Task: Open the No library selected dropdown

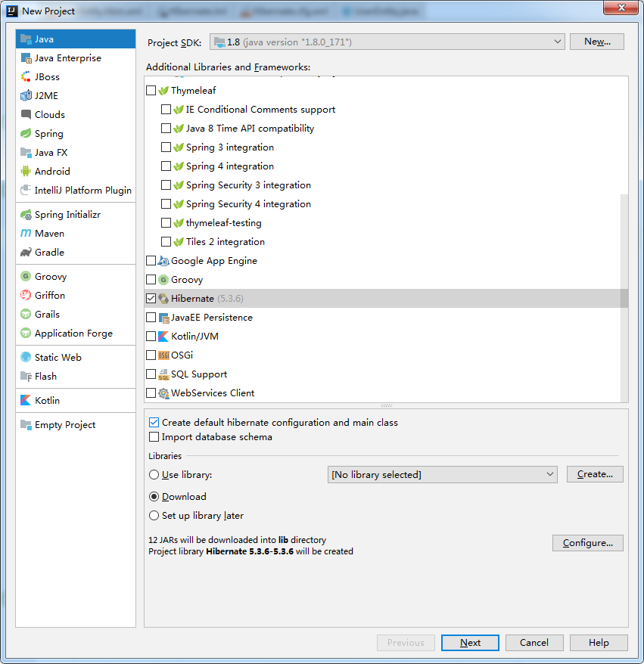Action: (443, 474)
